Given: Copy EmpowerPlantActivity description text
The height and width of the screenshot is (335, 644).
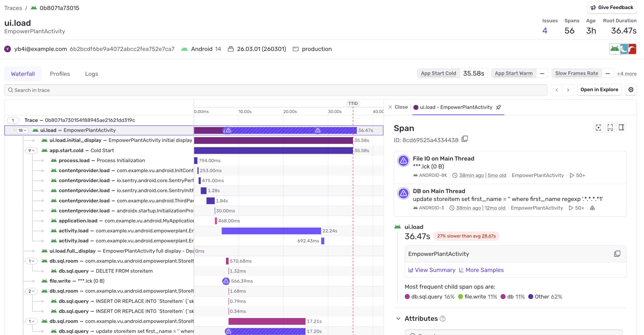Looking at the screenshot, I should point(617,254).
